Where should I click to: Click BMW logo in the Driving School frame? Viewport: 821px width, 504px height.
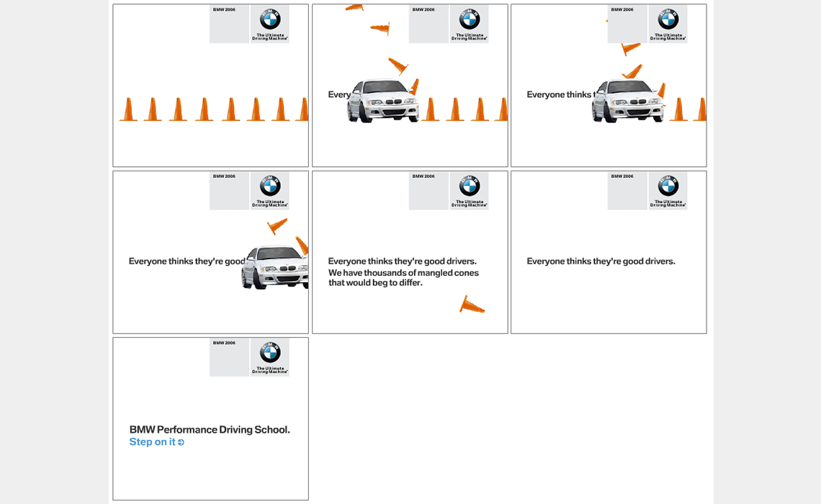coord(270,353)
